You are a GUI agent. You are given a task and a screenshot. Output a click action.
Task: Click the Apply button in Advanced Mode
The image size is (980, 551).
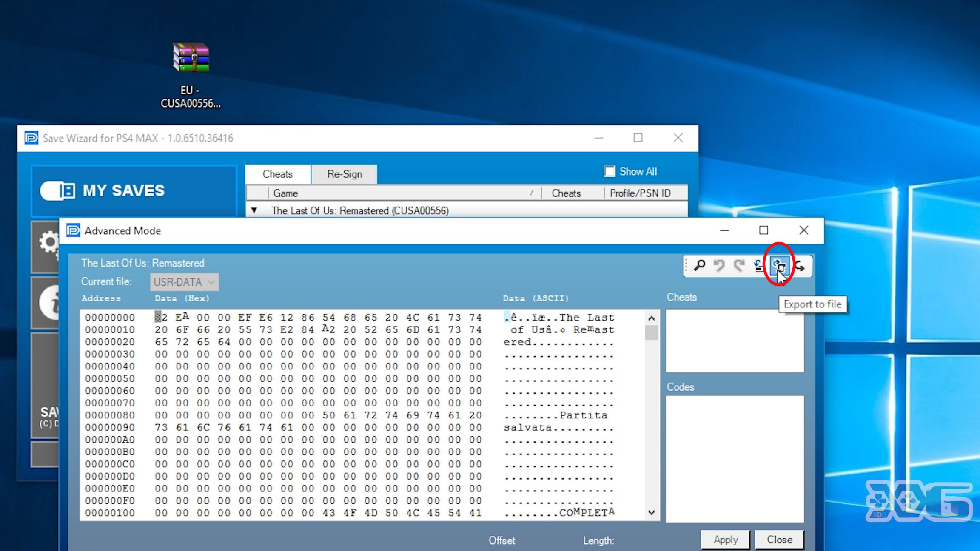[x=726, y=540]
